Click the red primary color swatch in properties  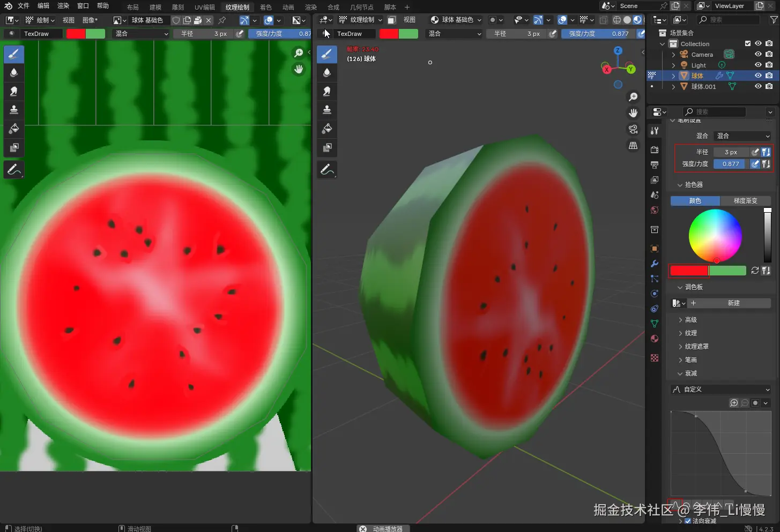[689, 271]
